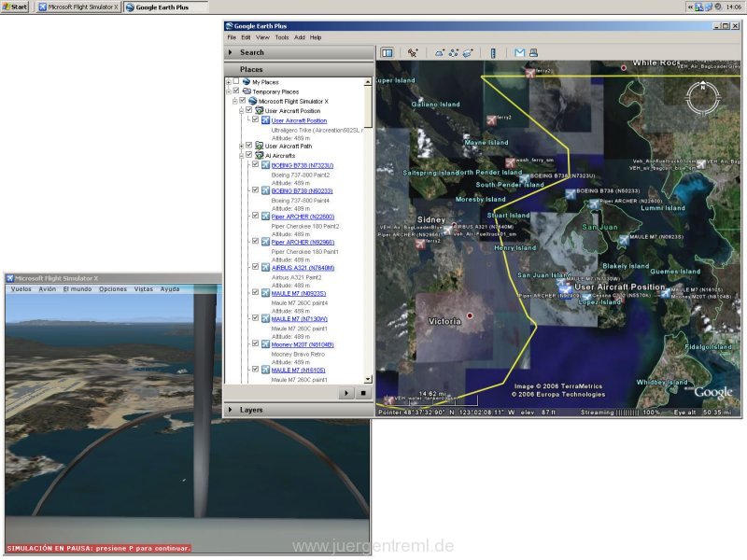Click the My Places globe icon
Screen dimensions: 747x560
click(247, 82)
